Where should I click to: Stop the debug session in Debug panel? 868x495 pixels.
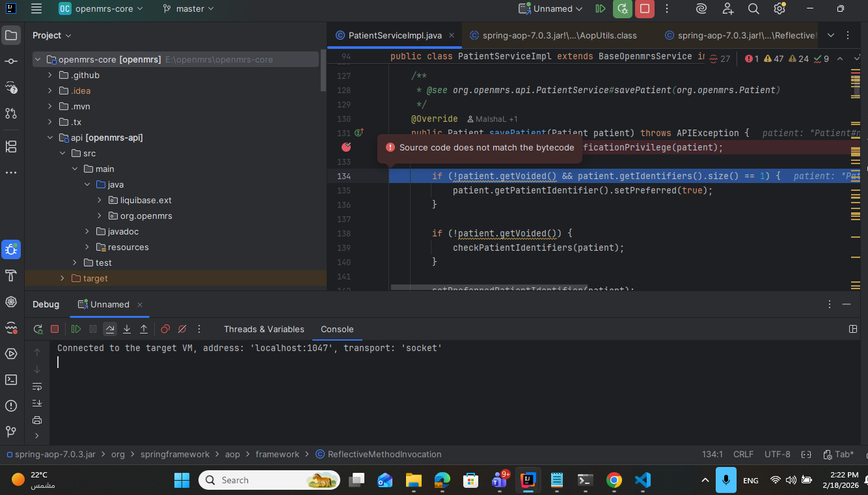point(55,329)
